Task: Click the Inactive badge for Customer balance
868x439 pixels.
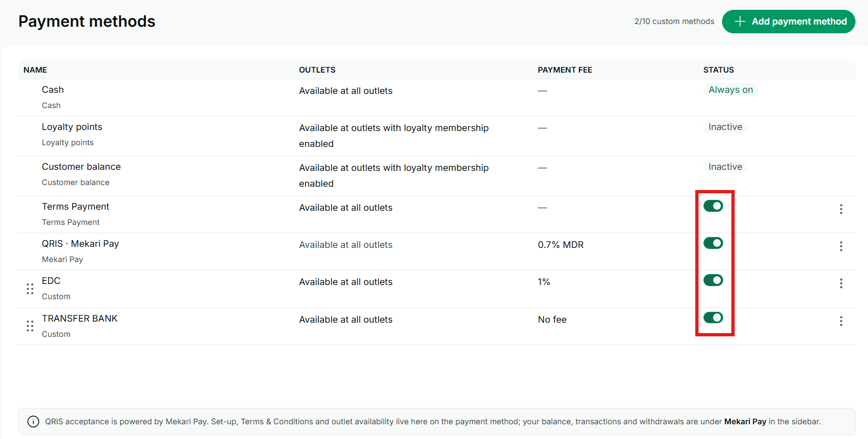Action: click(725, 167)
